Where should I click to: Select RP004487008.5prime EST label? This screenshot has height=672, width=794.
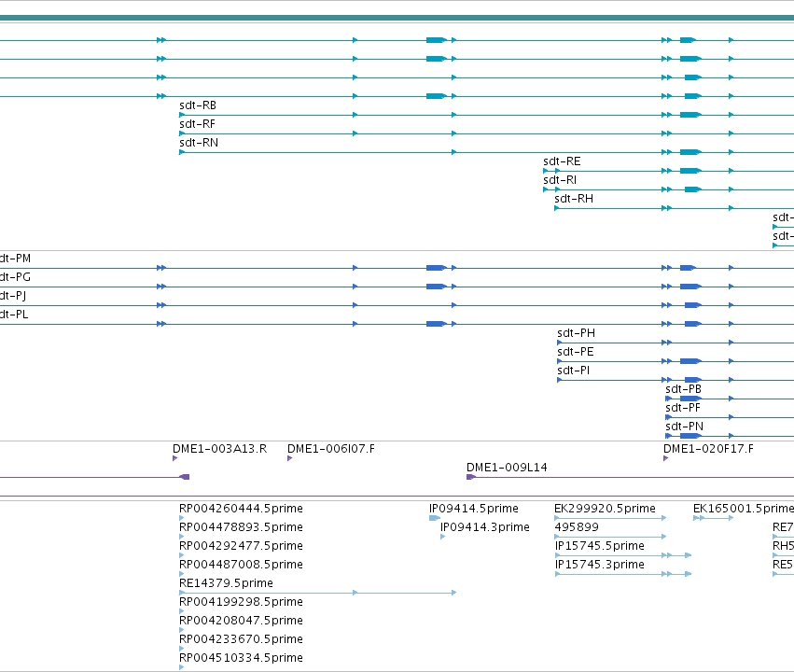pos(241,566)
